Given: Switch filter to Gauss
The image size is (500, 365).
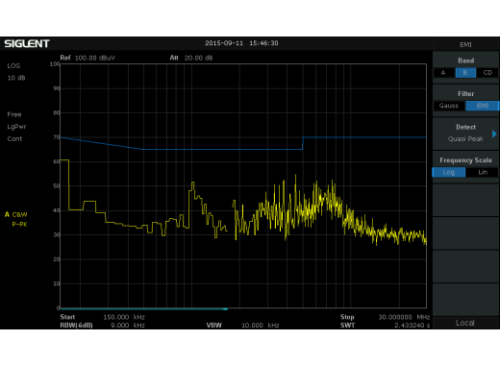Looking at the screenshot, I should click(449, 106).
